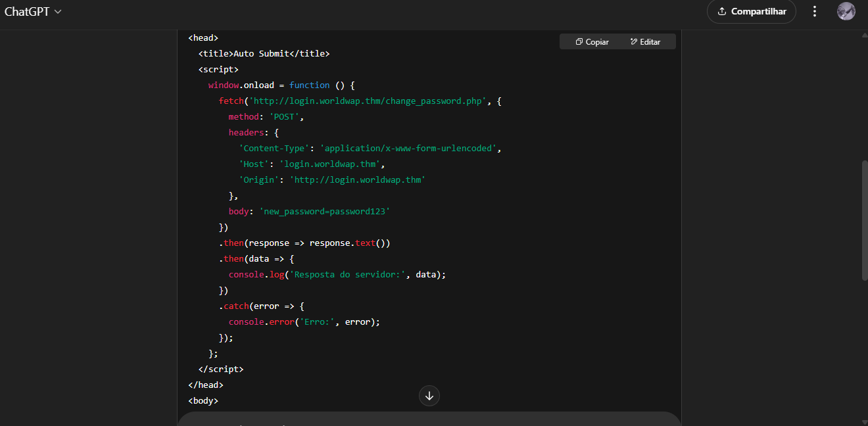Click the scroll-to-bottom arrow button
This screenshot has width=868, height=426.
tap(429, 396)
